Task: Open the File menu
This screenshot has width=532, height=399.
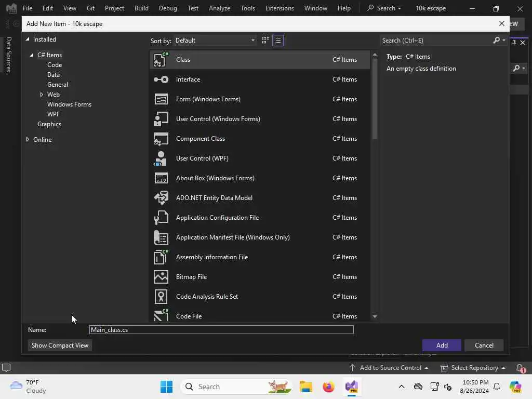Action: (28, 8)
